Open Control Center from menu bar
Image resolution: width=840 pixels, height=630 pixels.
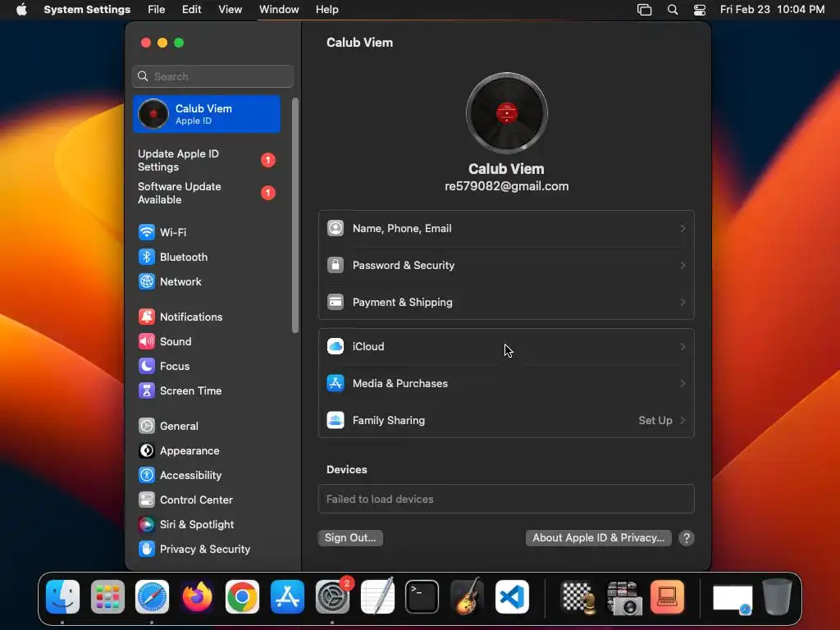click(699, 10)
